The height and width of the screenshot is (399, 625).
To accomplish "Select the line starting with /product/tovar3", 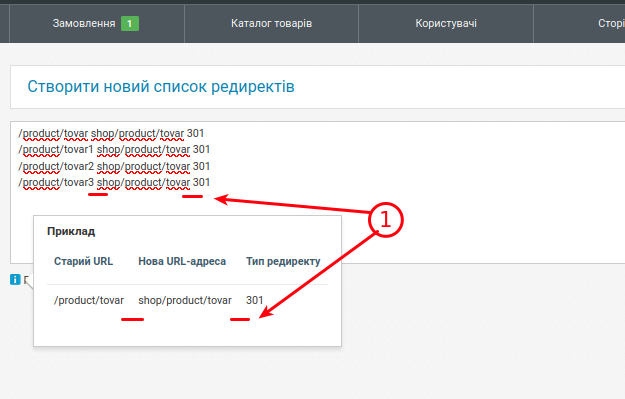I will pyautogui.click(x=114, y=183).
